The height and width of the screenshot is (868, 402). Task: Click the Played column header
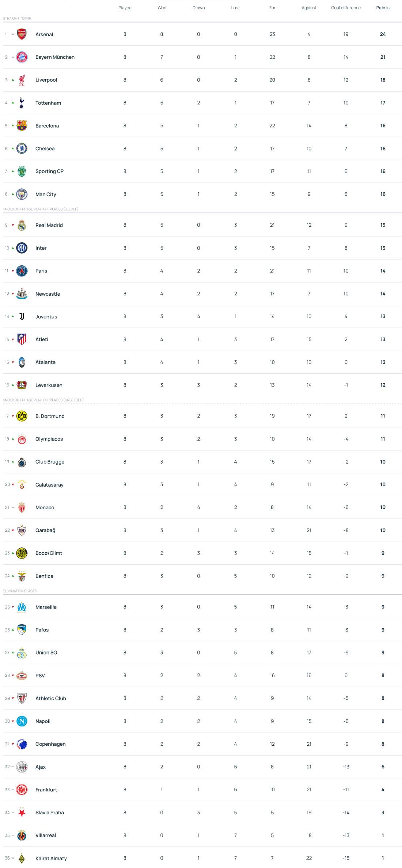pyautogui.click(x=125, y=8)
